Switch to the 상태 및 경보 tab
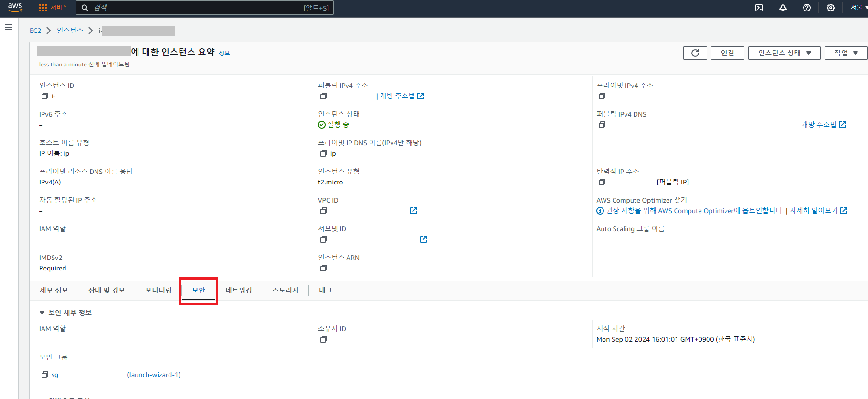Image resolution: width=868 pixels, height=399 pixels. pos(106,290)
